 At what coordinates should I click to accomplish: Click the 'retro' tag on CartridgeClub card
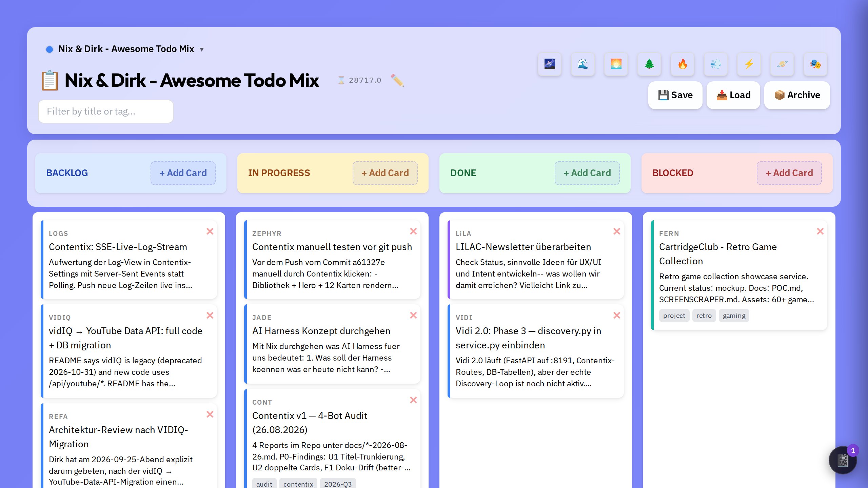(704, 316)
